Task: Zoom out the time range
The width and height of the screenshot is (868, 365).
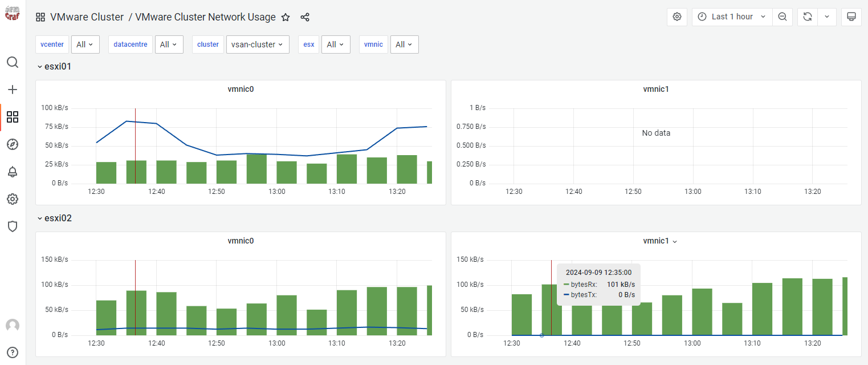Action: [783, 17]
